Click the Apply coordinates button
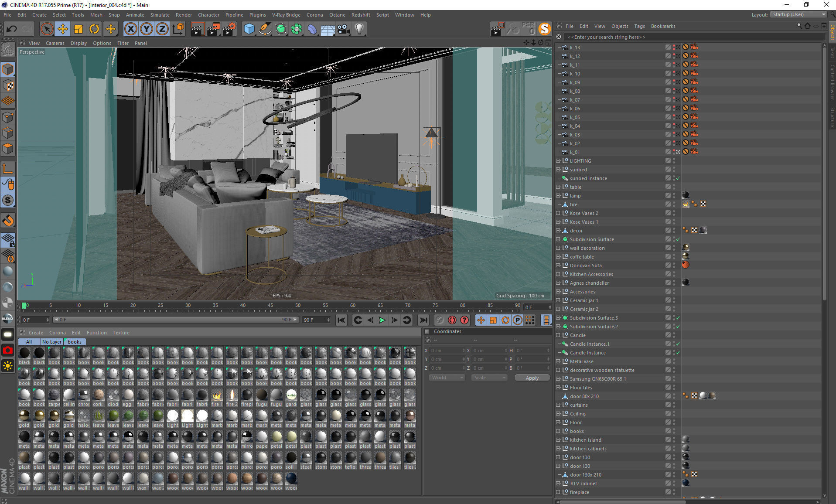This screenshot has height=504, width=836. coord(532,378)
